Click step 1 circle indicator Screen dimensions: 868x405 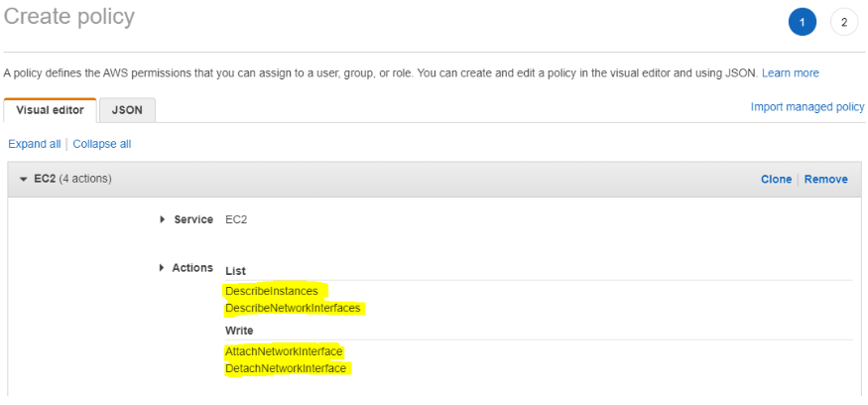802,22
